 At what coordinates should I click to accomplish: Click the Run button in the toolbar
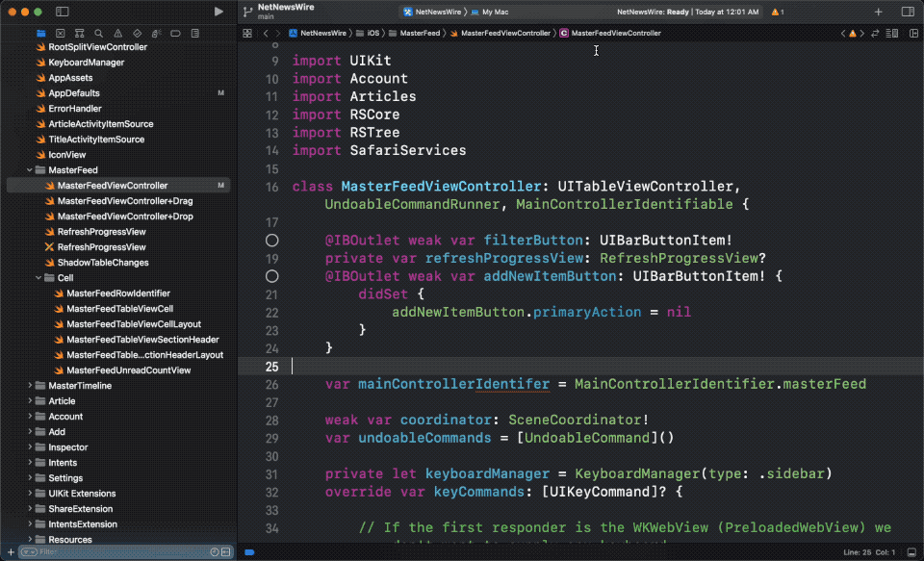tap(218, 12)
